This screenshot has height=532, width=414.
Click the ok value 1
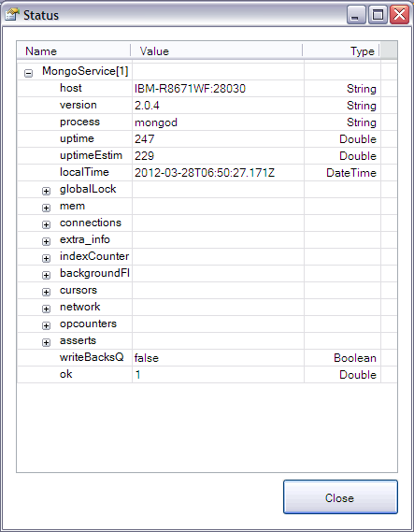pyautogui.click(x=137, y=375)
